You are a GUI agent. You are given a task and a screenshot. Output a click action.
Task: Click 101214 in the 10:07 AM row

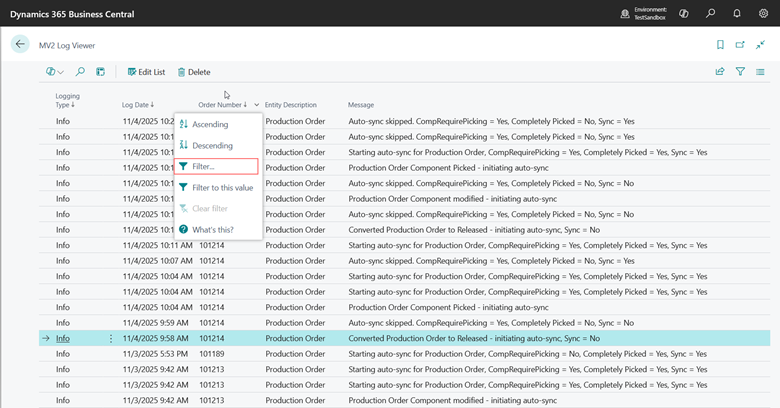point(212,261)
